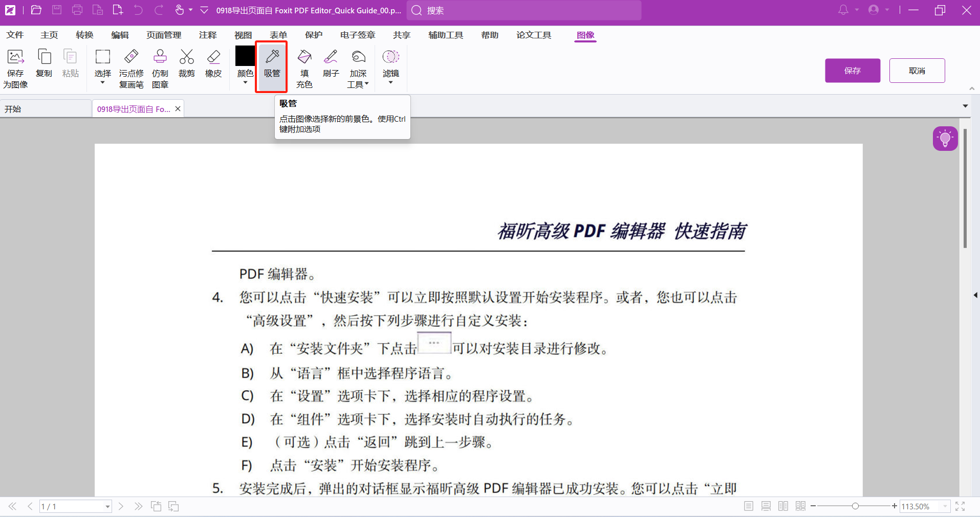This screenshot has width=980, height=517.
Task: Switch to the 开始 document tab
Action: [13, 109]
